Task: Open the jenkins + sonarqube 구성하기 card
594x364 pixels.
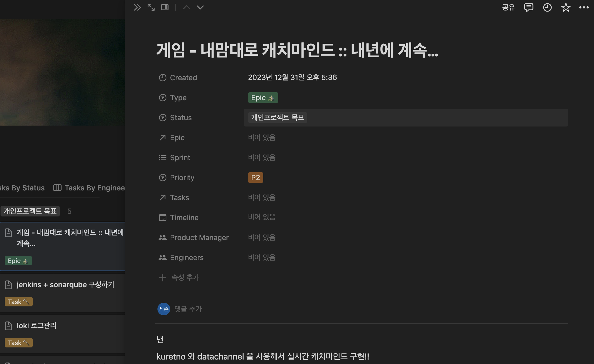Action: [x=65, y=285]
